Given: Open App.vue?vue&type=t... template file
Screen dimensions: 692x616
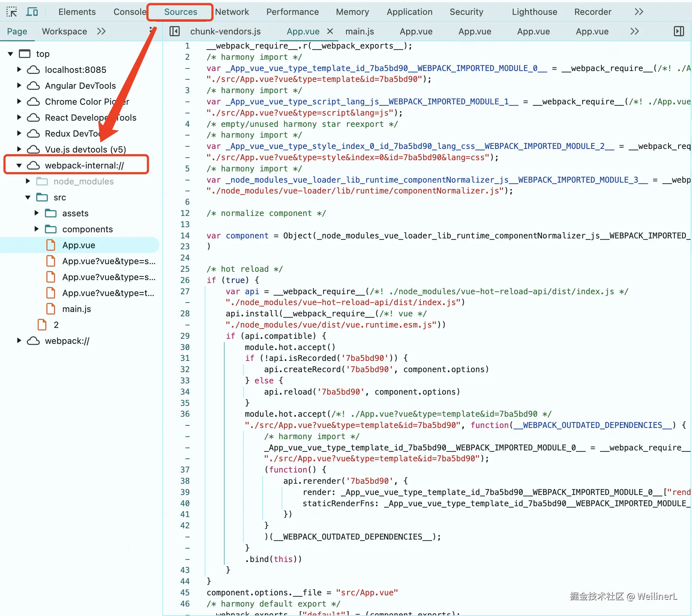Looking at the screenshot, I should click(108, 293).
